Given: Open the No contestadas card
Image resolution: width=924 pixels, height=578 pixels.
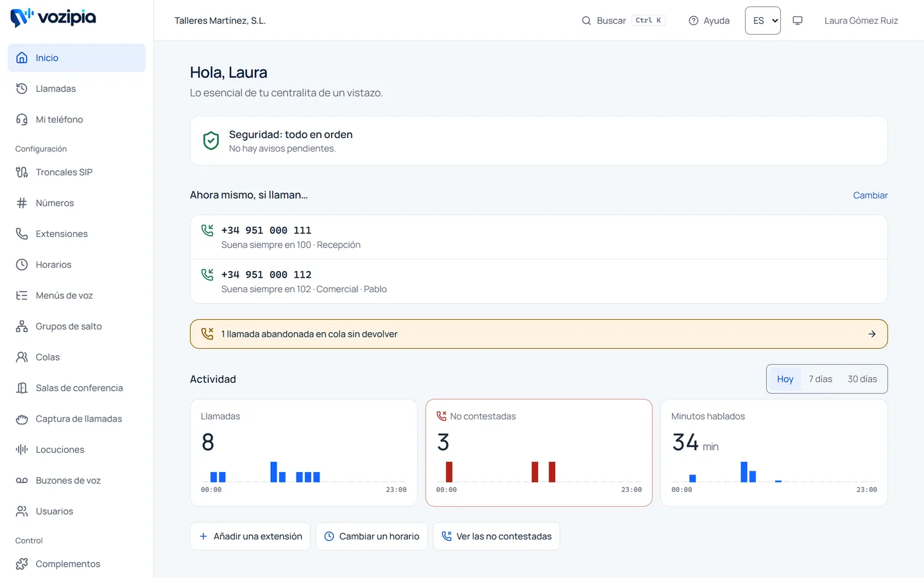Looking at the screenshot, I should tap(539, 453).
